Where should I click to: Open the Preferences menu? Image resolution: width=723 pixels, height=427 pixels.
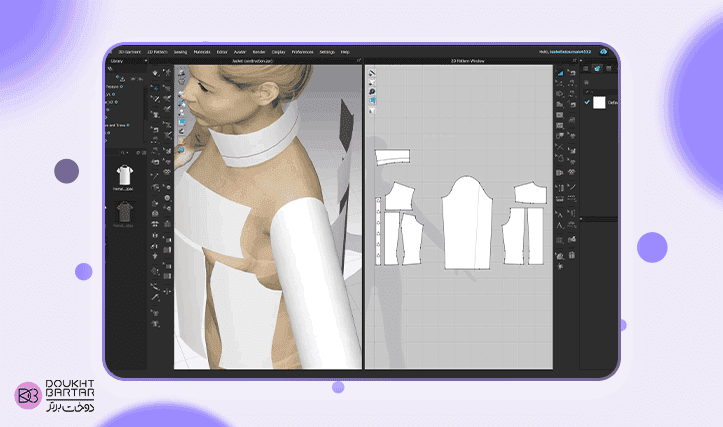tap(302, 52)
